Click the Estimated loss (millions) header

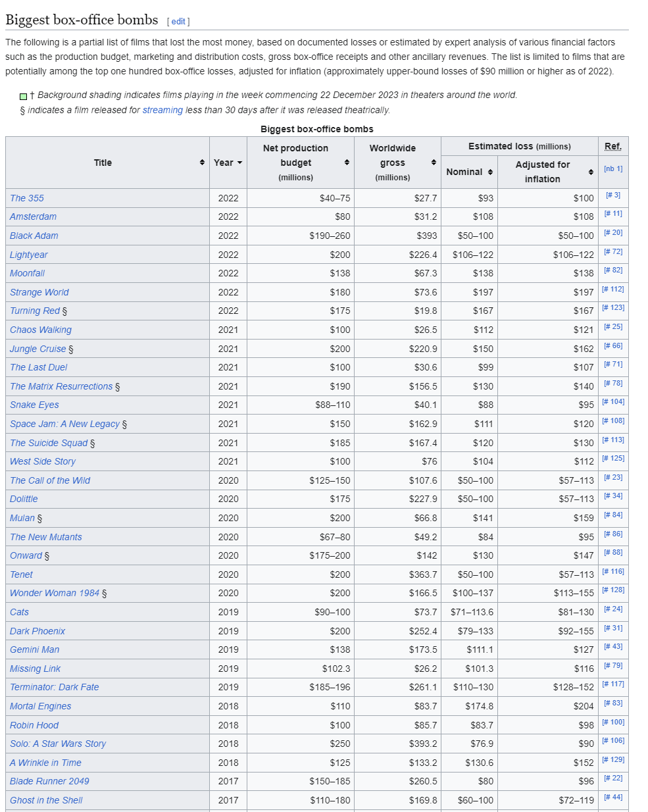click(x=520, y=146)
